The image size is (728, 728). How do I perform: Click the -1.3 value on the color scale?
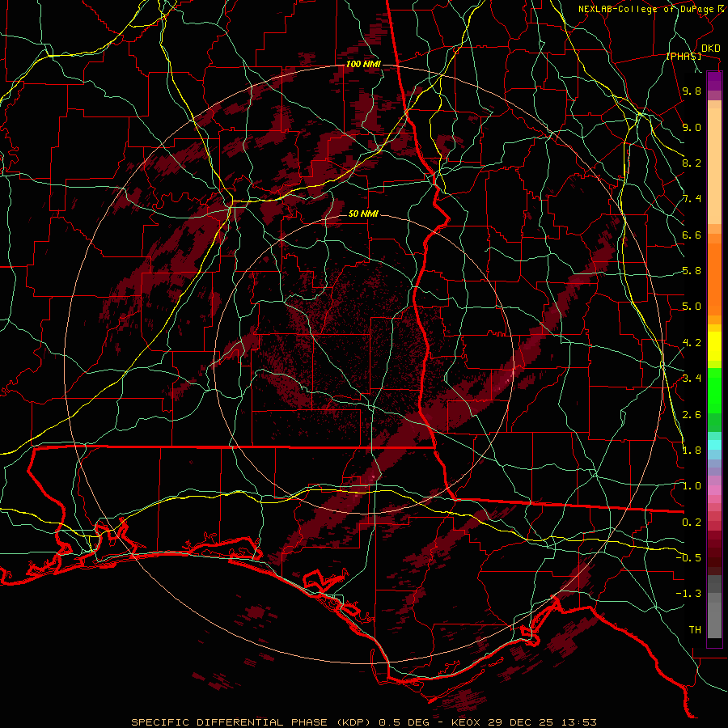(688, 594)
